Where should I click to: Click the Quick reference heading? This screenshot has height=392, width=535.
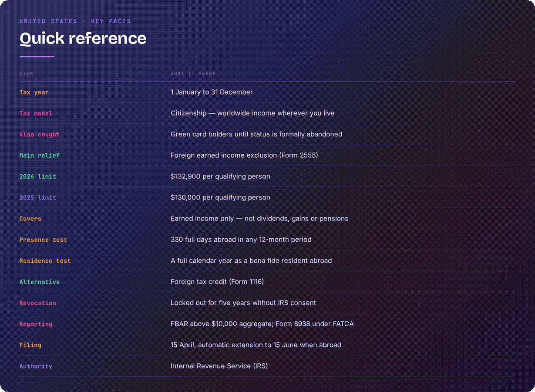[x=83, y=39]
